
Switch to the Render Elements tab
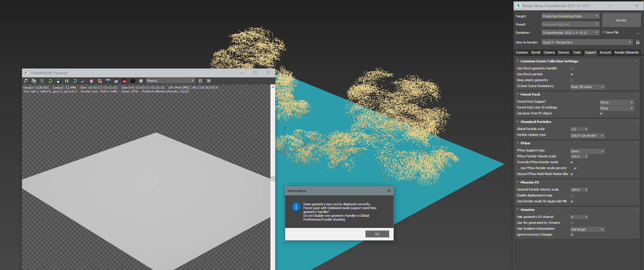pyautogui.click(x=627, y=53)
